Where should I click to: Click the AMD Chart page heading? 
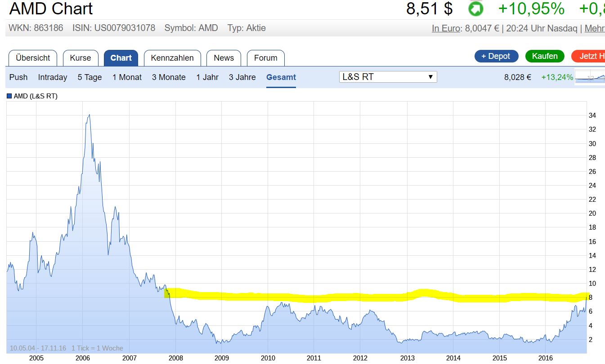click(51, 9)
